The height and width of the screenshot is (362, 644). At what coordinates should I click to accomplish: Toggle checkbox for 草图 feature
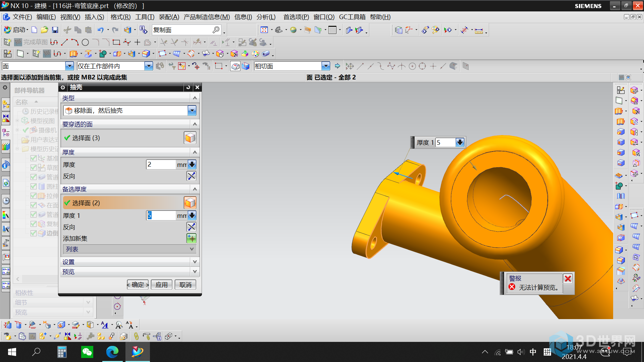[x=34, y=168]
